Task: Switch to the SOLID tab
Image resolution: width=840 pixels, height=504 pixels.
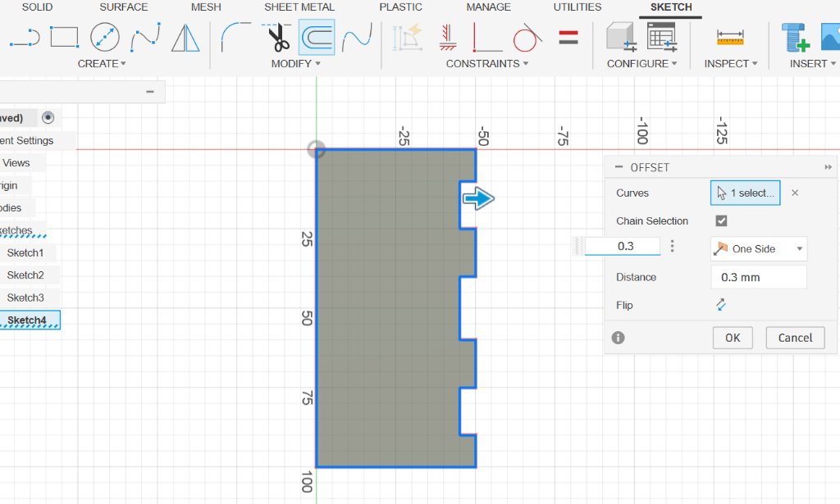Action: (37, 7)
